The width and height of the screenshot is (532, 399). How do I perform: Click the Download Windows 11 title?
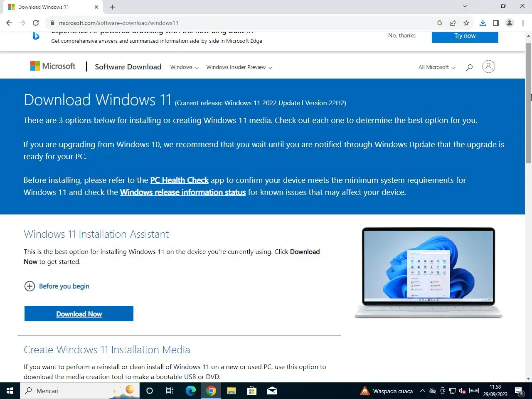(98, 100)
